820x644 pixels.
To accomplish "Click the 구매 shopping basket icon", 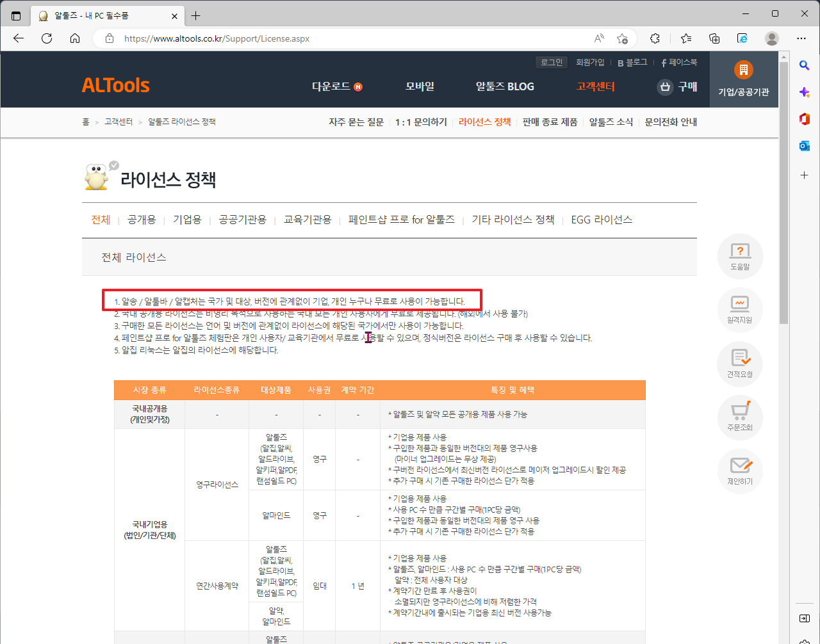I will coord(665,86).
